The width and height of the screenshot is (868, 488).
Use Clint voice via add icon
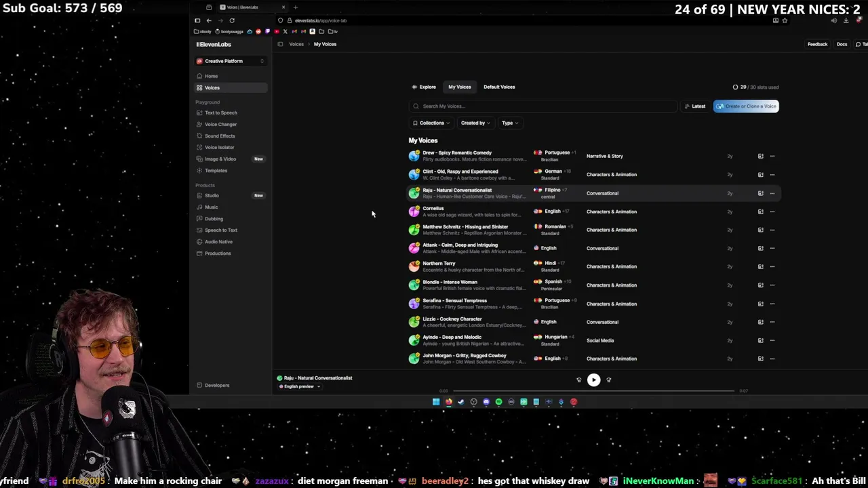coord(760,174)
